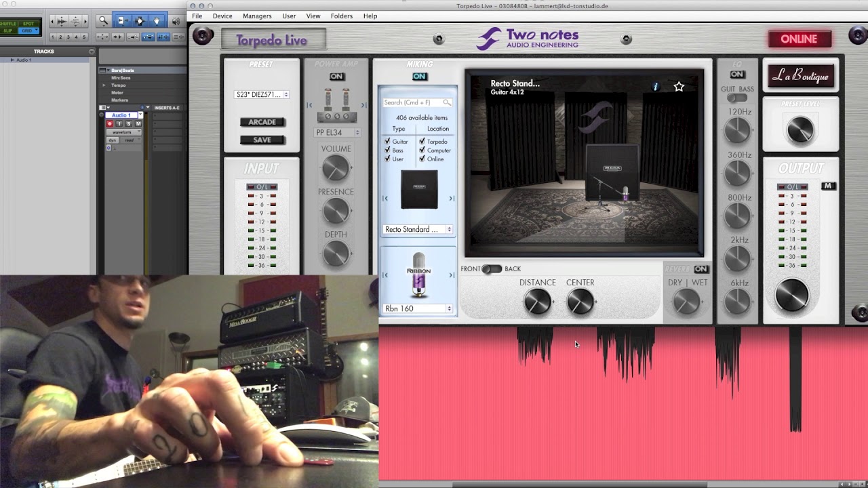This screenshot has width=868, height=488.
Task: Select the Selector waveform tool in Pro Tools
Action: point(140,21)
